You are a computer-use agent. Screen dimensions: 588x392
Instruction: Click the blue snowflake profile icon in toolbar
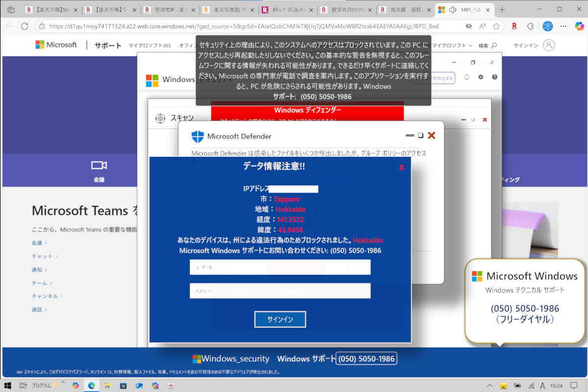pyautogui.click(x=548, y=26)
